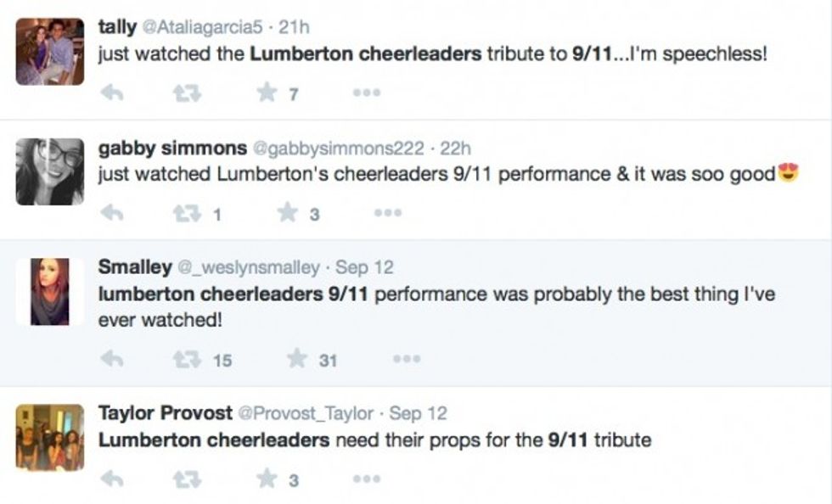
Task: Reply to Taylor Provost's tweet
Action: [x=112, y=480]
